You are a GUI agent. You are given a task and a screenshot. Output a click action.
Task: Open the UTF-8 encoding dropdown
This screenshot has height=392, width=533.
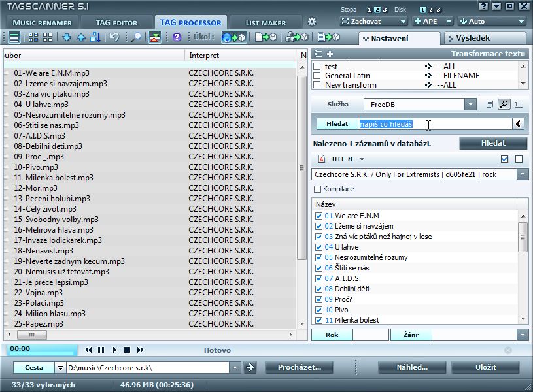tap(362, 159)
